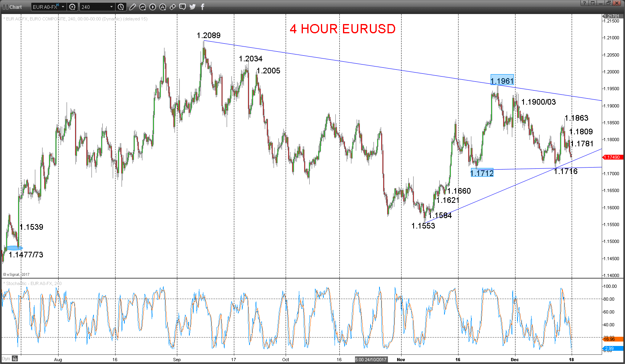Click the 1.1621 price annotation
625x364 pixels.
(x=448, y=200)
